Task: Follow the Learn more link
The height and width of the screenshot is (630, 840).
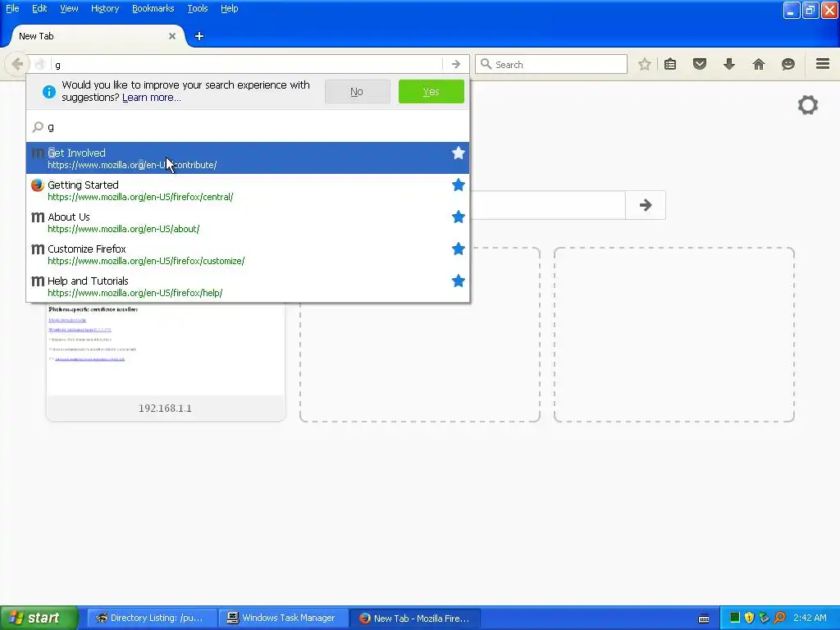Action: point(152,98)
